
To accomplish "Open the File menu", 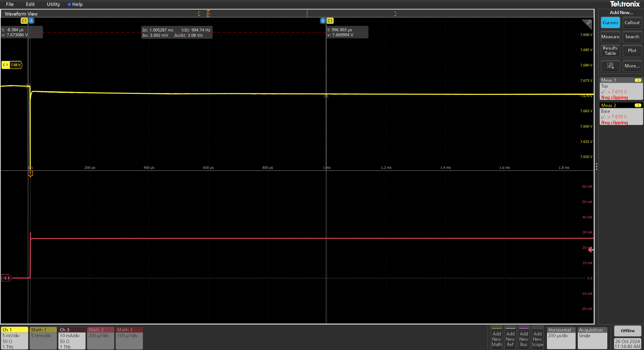I will point(10,4).
